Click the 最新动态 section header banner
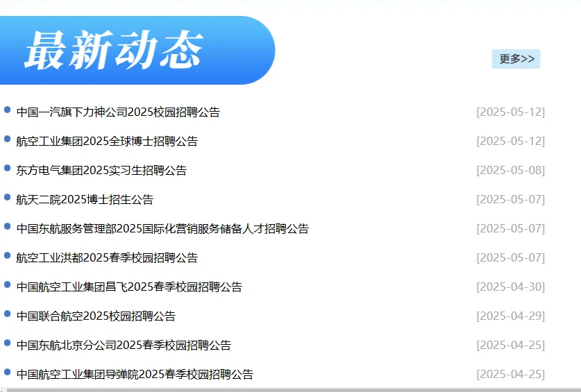Image resolution: width=581 pixels, height=392 pixels. point(137,50)
